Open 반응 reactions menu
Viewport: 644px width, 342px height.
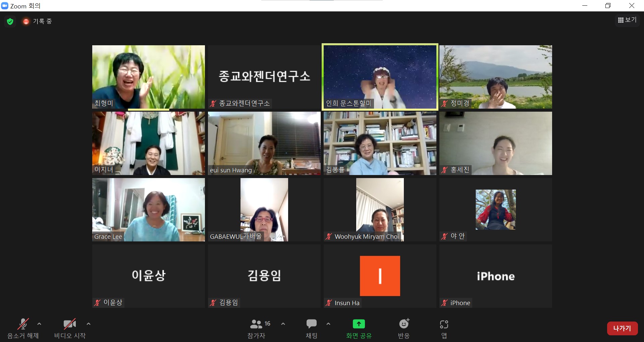[404, 329]
